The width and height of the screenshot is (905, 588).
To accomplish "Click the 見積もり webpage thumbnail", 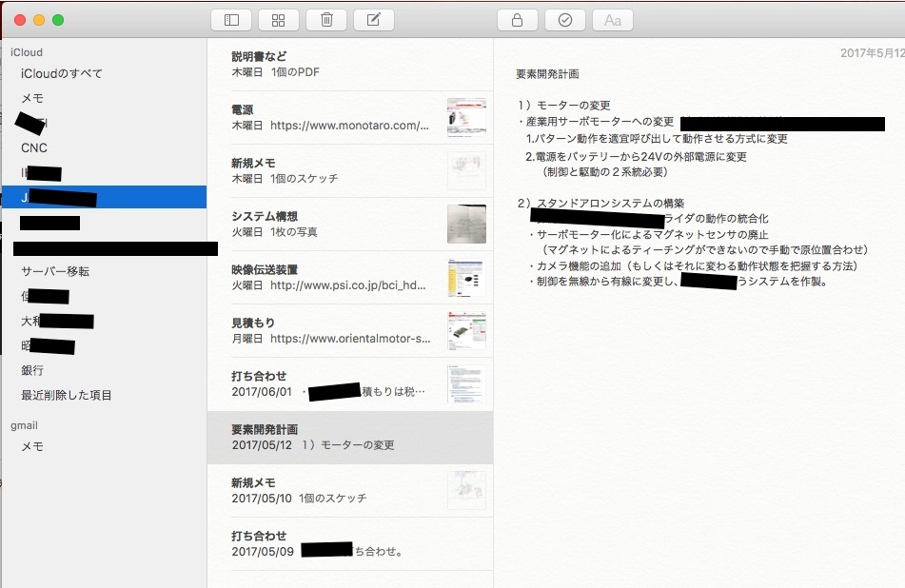I will 466,331.
